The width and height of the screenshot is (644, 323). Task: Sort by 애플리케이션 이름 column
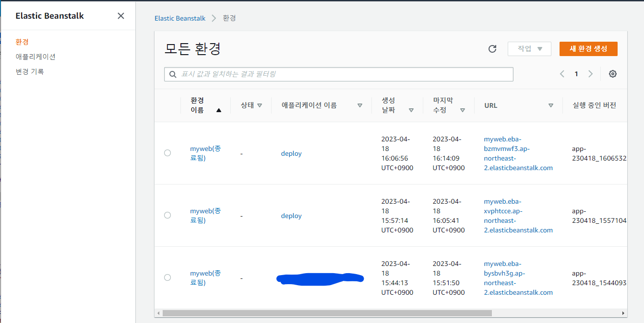(359, 105)
